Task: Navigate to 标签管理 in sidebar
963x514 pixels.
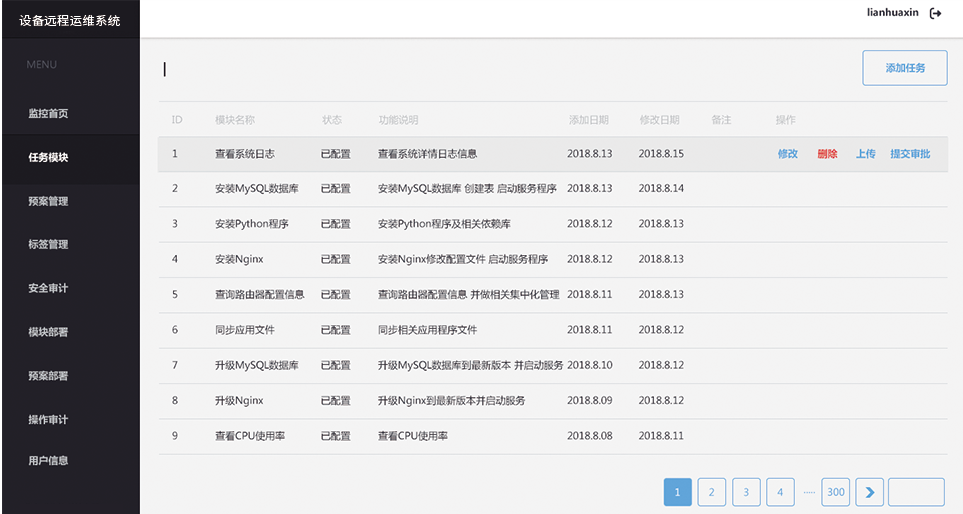Action: [48, 245]
